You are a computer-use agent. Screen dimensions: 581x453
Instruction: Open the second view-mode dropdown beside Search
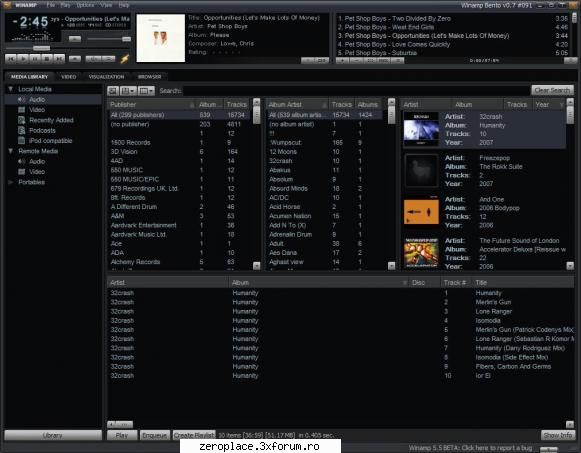point(128,90)
